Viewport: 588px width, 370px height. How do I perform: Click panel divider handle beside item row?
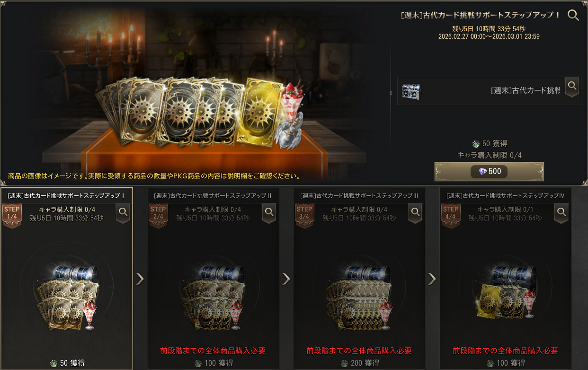391,93
